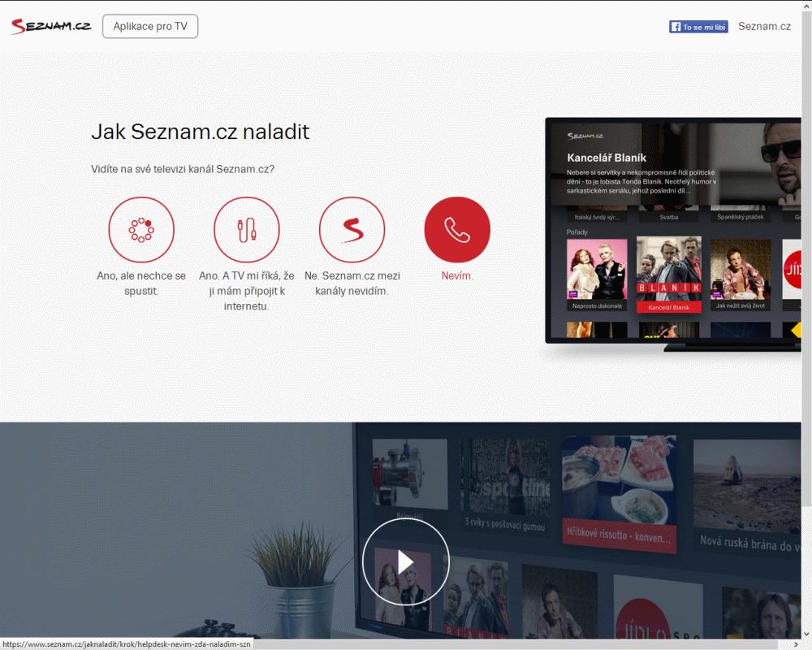Click the Nevím text label
Viewport: 812px width, 650px height.
tap(457, 275)
